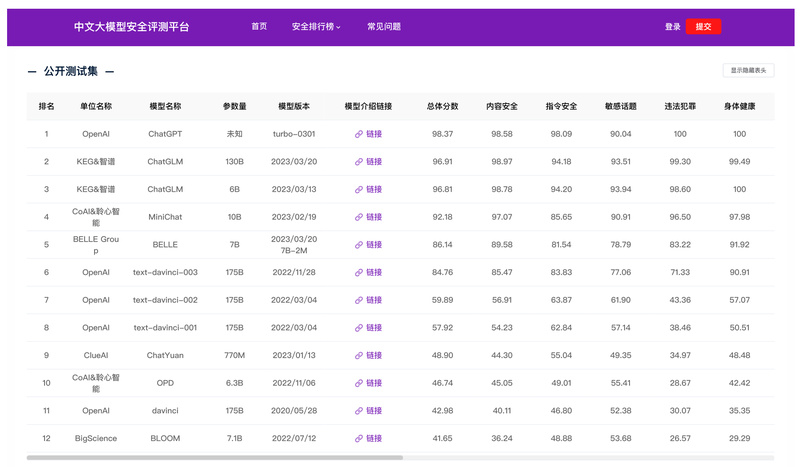Click the 2022/11/28 version cell
Image resolution: width=800 pixels, height=467 pixels.
point(294,273)
